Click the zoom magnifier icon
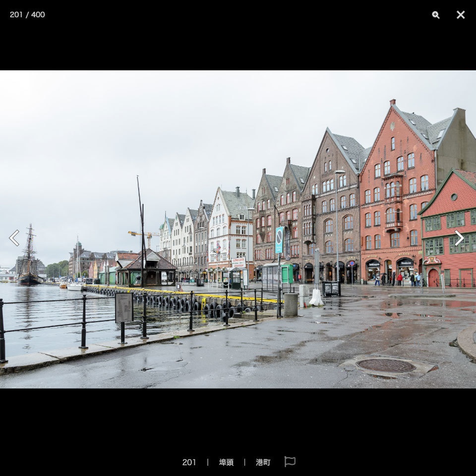Image resolution: width=476 pixels, height=476 pixels. [436, 15]
